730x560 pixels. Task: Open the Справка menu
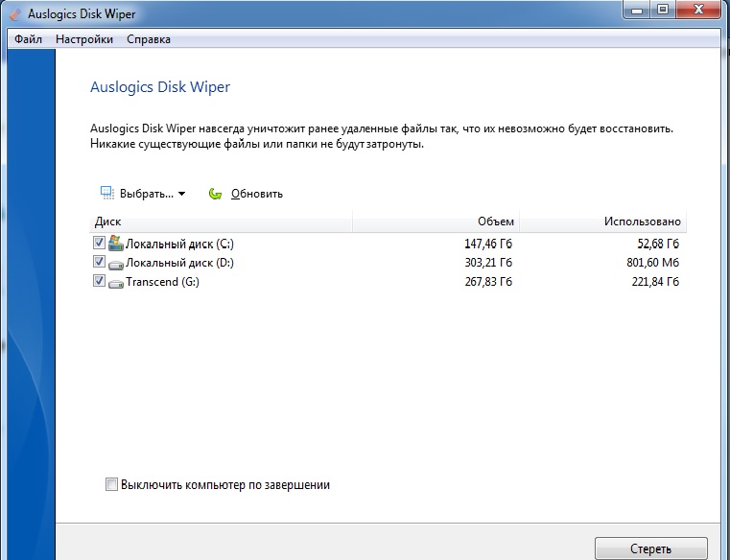coord(149,39)
